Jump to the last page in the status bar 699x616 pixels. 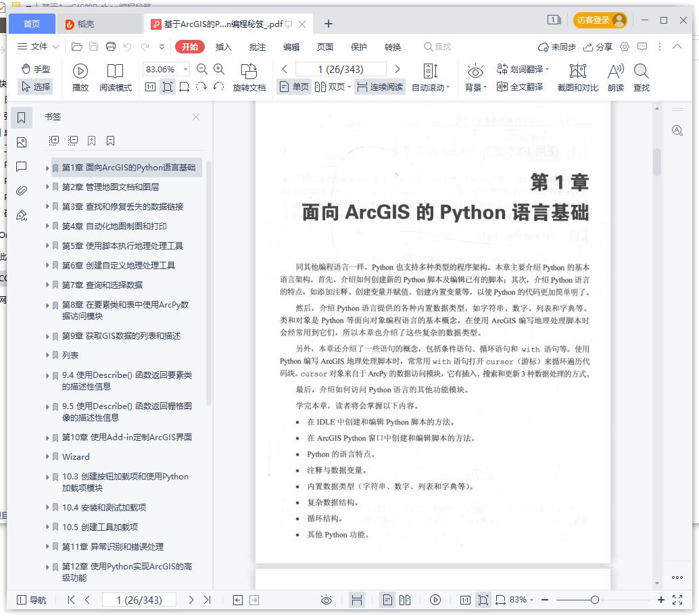tap(208, 600)
